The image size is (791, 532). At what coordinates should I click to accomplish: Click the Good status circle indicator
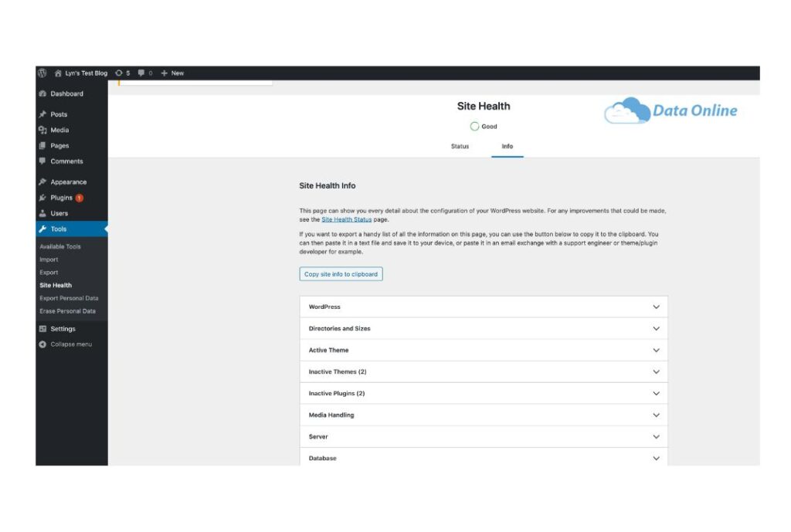(x=474, y=127)
